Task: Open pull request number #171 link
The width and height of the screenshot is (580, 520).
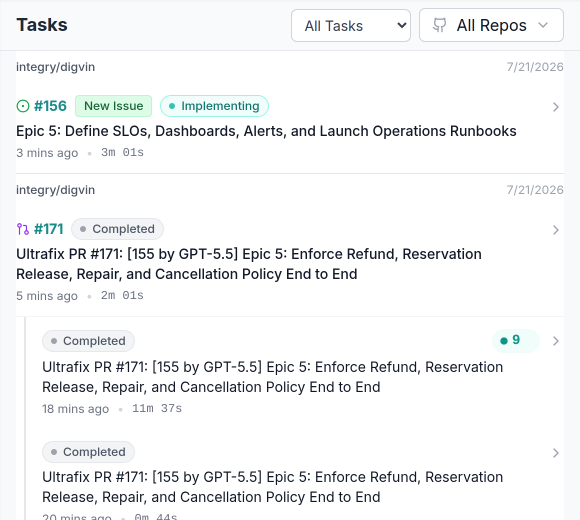Action: [x=48, y=229]
